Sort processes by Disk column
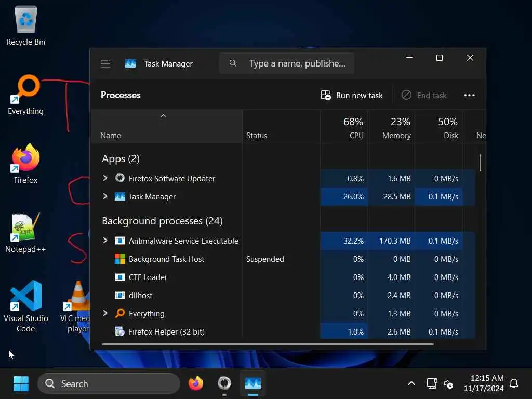Screen dimensions: 532x399 coord(439,127)
